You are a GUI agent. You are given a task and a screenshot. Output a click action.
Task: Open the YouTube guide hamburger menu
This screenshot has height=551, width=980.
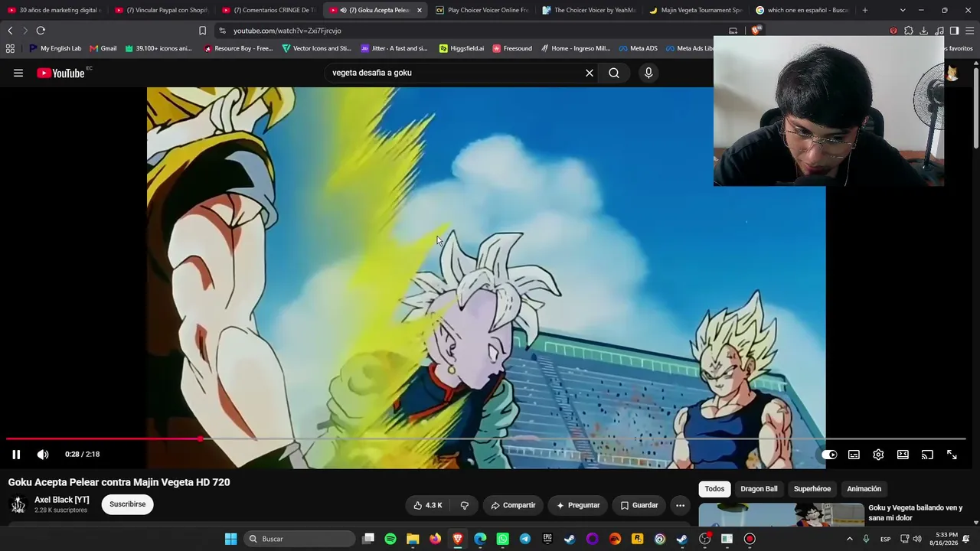point(18,73)
